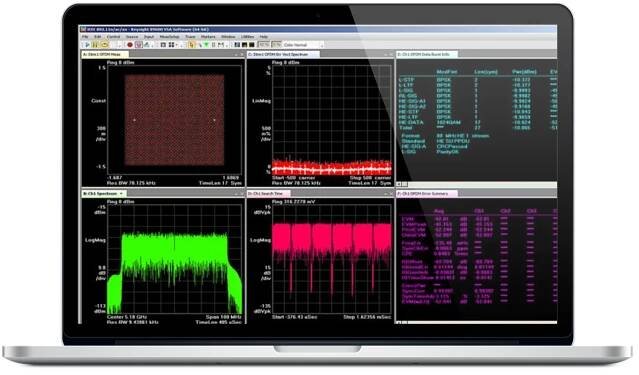Image resolution: width=639 pixels, height=375 pixels.
Task: Open the Markers menu
Action: coord(208,37)
